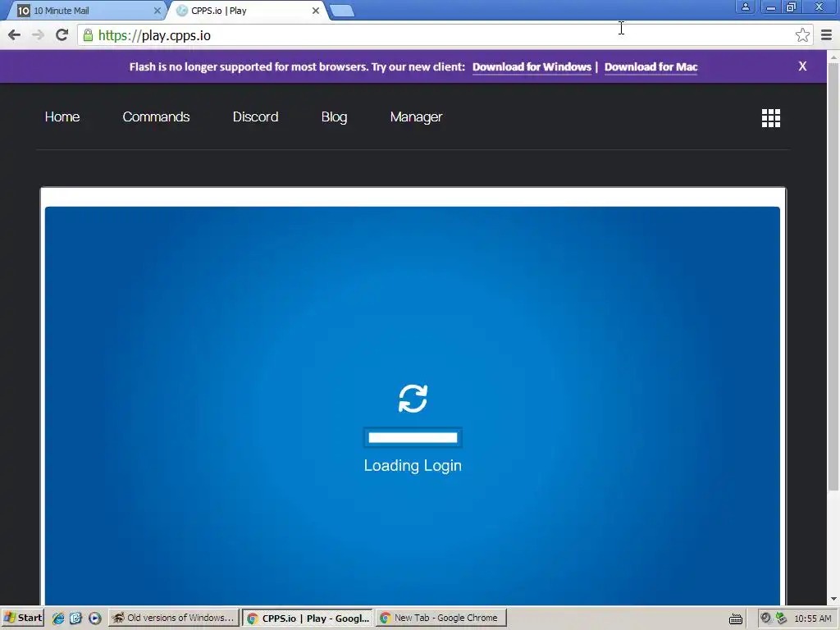
Task: Click the page vertical scrollbar thumb
Action: tap(833, 276)
